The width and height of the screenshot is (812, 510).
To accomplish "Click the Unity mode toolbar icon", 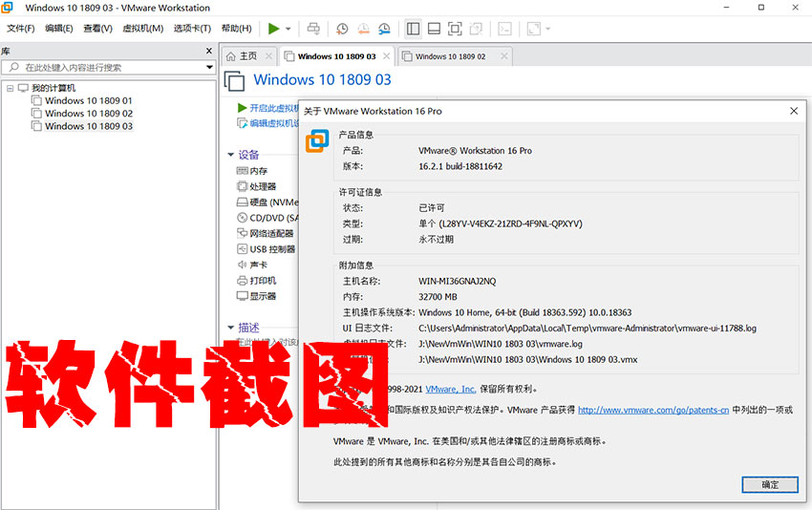I will pos(476,29).
